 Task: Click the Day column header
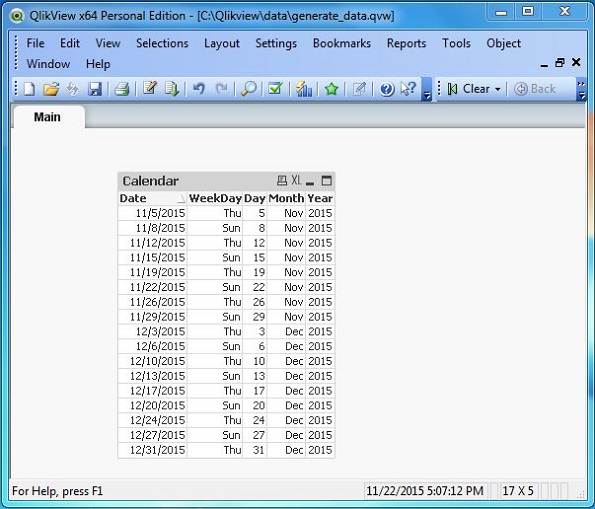point(255,199)
